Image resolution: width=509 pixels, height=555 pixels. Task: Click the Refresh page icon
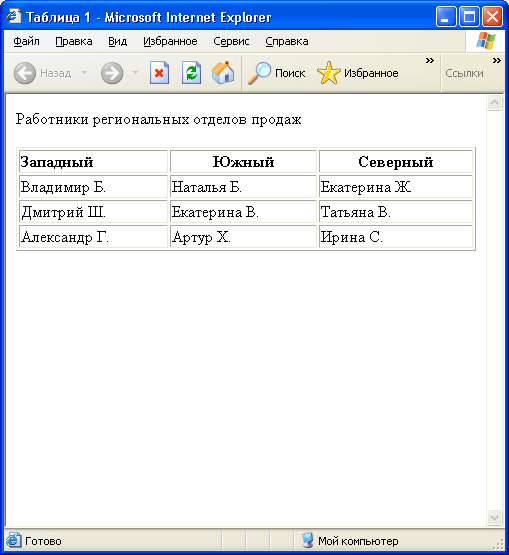tap(191, 73)
